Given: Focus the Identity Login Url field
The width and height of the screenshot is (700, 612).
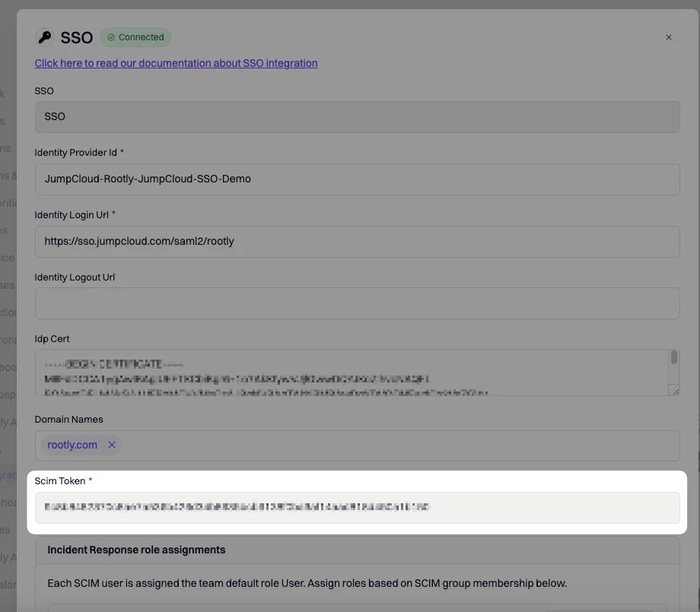Looking at the screenshot, I should [x=357, y=242].
